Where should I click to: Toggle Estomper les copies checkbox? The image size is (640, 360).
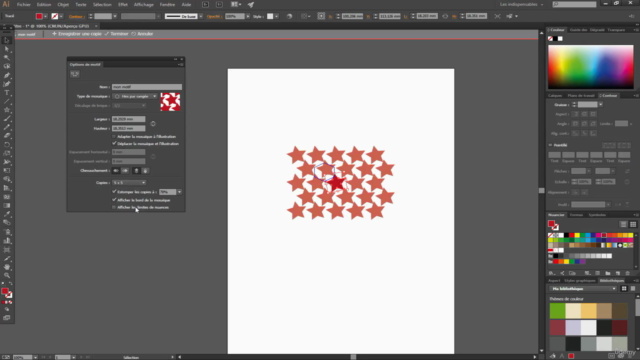click(114, 191)
